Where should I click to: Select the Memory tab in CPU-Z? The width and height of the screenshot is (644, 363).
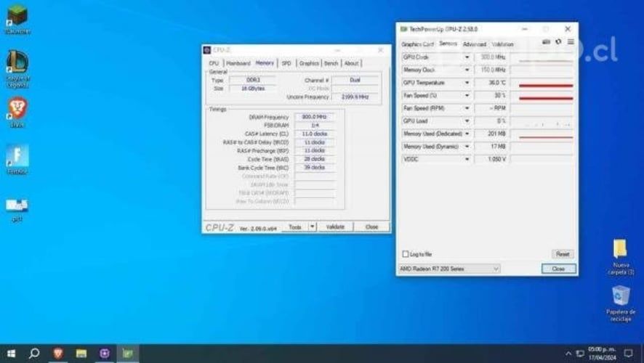click(x=265, y=62)
